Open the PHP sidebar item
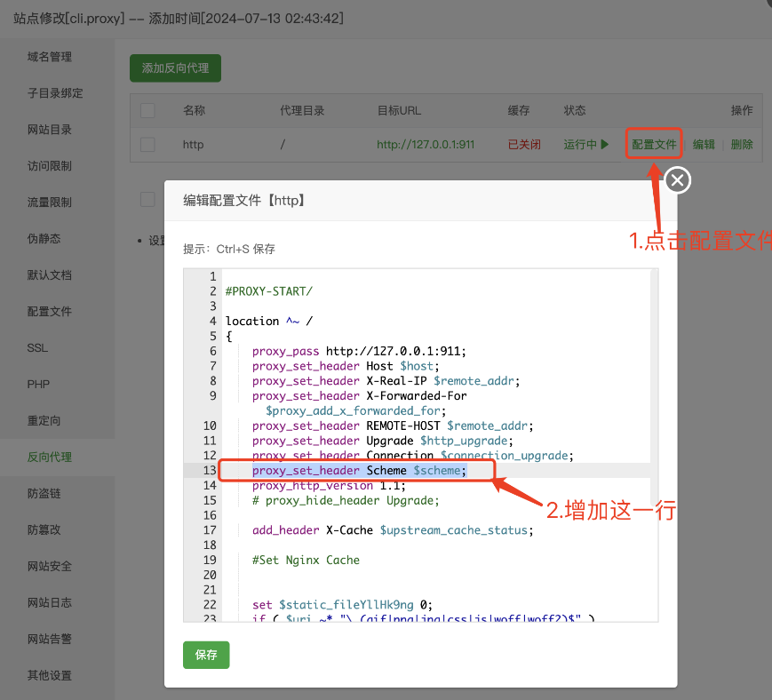The image size is (772, 700). coord(38,385)
